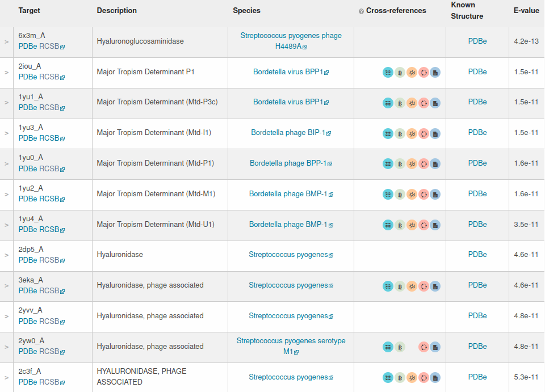Click the orange molecule icon in the 2c3f_A row
Image resolution: width=545 pixels, height=392 pixels.
click(x=412, y=377)
